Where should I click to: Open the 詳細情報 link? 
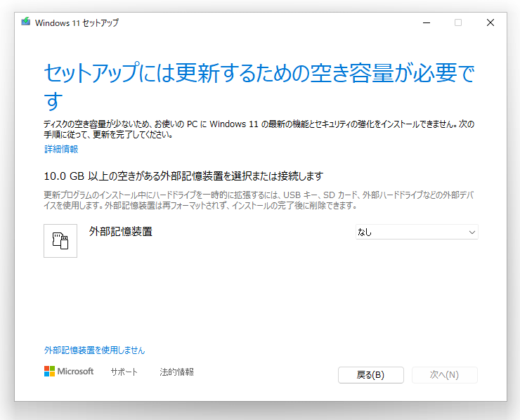pos(61,149)
